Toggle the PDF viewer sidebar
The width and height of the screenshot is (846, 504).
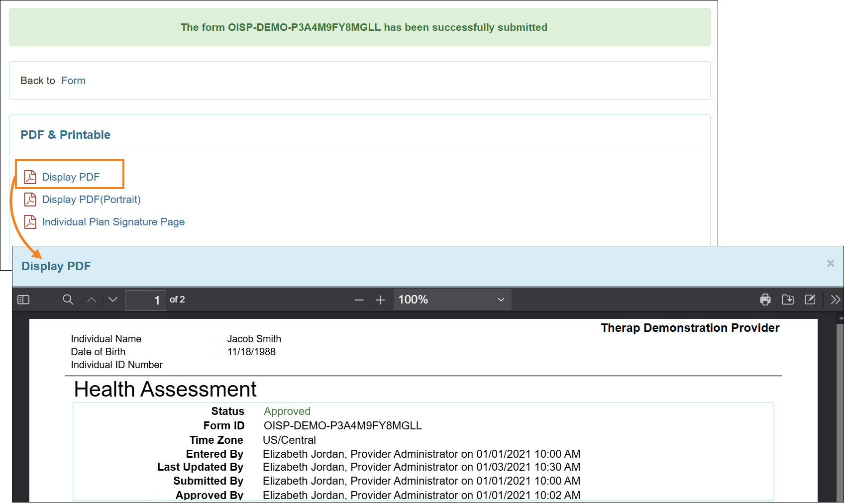[23, 300]
